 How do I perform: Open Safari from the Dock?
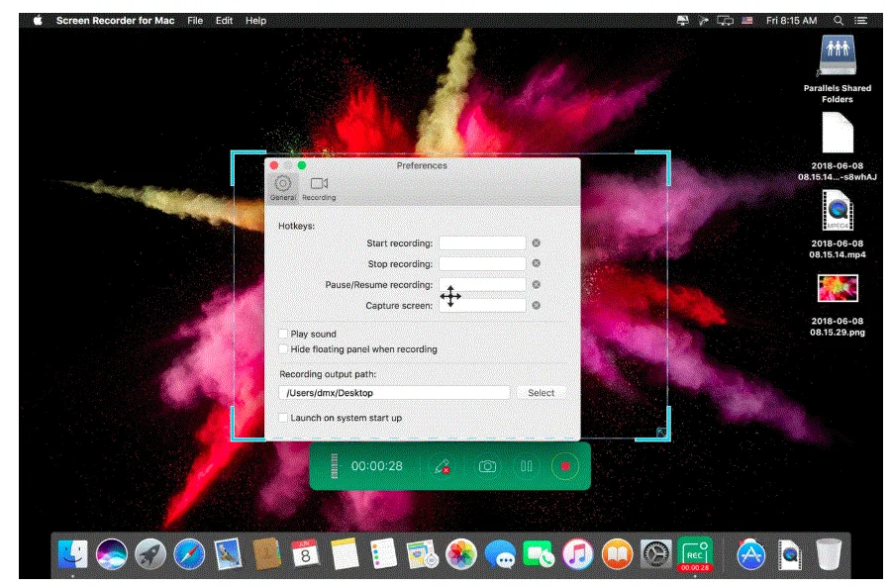[x=189, y=554]
